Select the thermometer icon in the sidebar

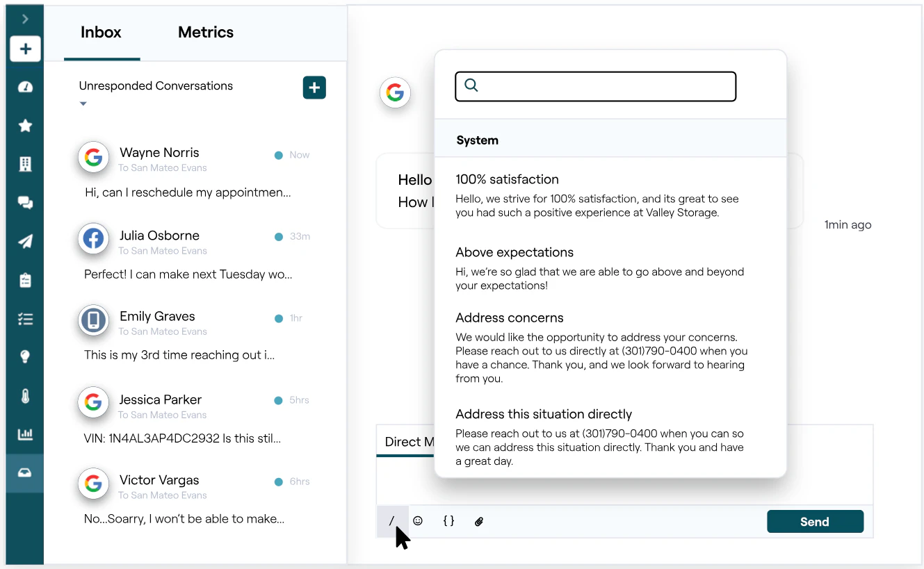pos(25,395)
